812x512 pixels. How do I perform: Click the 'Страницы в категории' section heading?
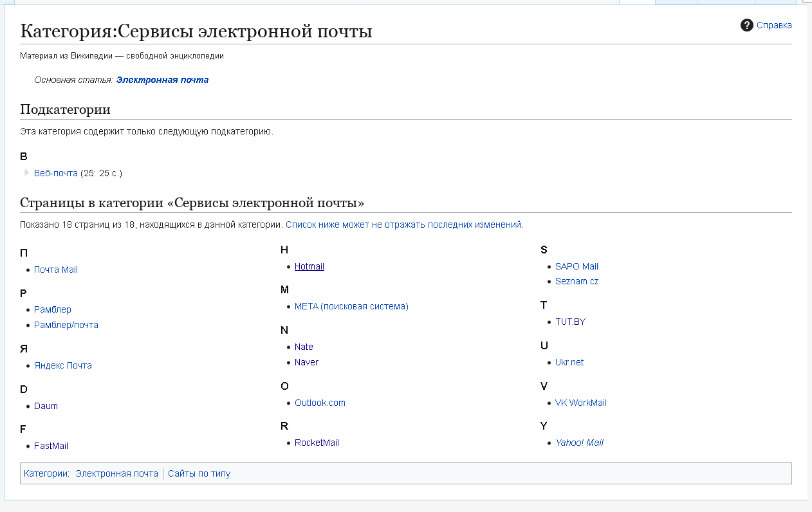click(x=192, y=203)
